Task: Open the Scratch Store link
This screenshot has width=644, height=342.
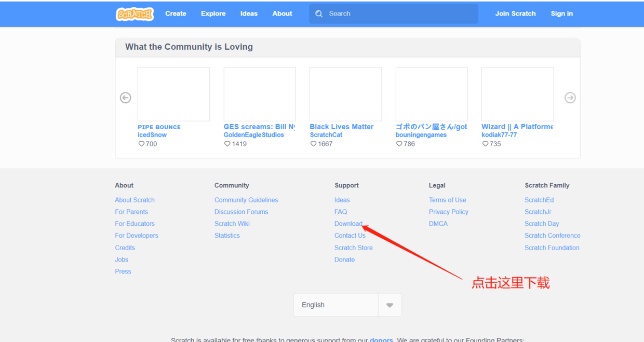Action: (354, 248)
